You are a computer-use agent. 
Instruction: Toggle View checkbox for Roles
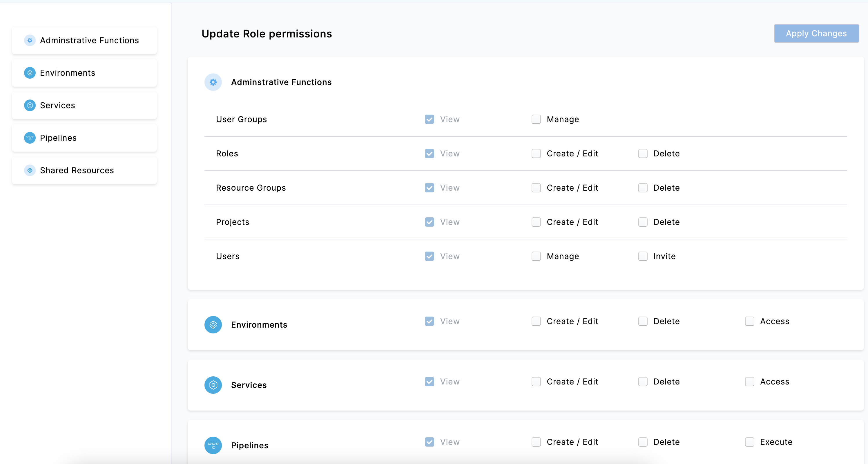(429, 154)
